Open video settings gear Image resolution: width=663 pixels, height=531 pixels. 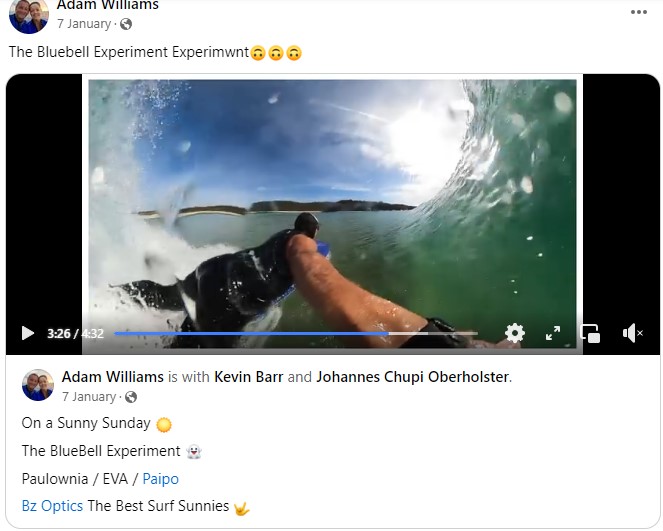click(514, 333)
